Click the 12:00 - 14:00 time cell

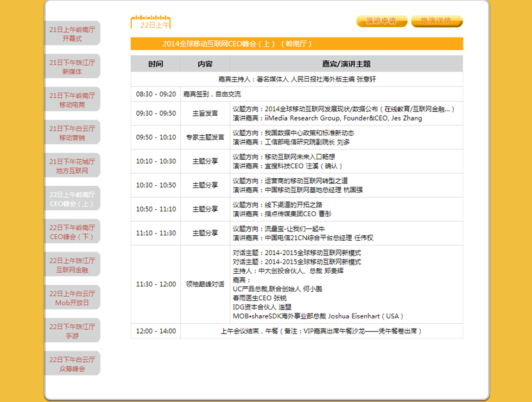click(x=156, y=331)
